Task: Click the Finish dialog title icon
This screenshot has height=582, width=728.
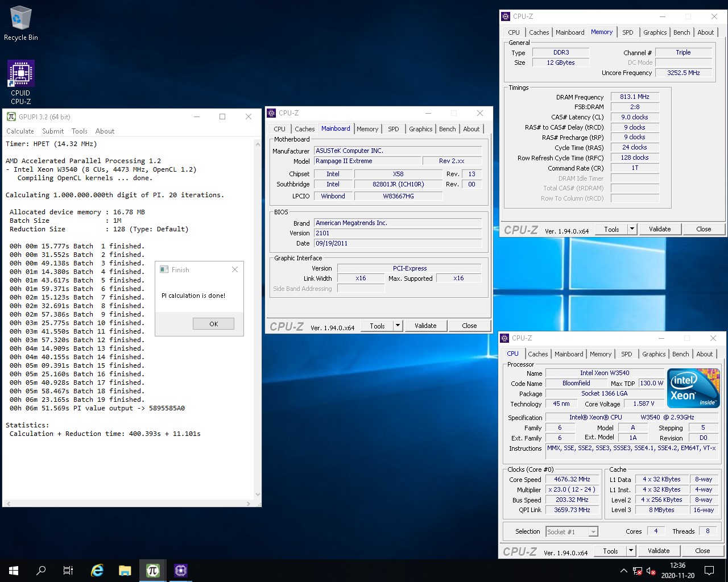Action: pos(164,269)
